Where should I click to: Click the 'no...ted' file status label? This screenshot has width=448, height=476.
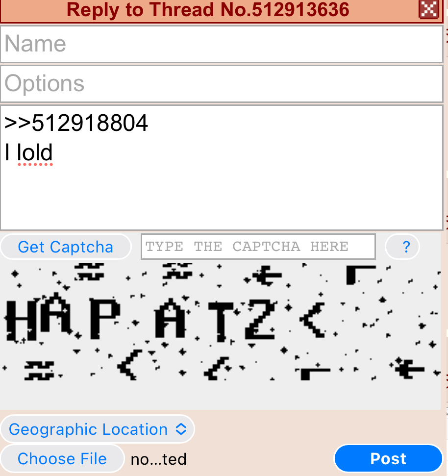pyautogui.click(x=158, y=459)
